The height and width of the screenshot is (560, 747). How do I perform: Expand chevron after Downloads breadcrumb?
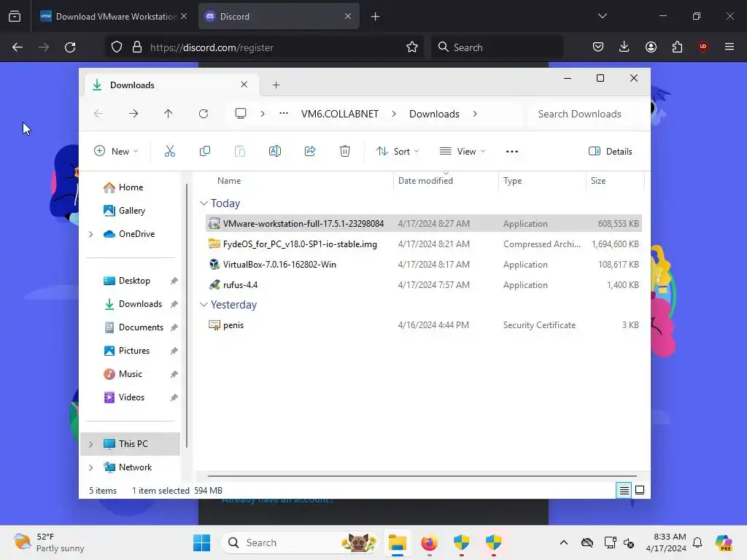(x=474, y=114)
